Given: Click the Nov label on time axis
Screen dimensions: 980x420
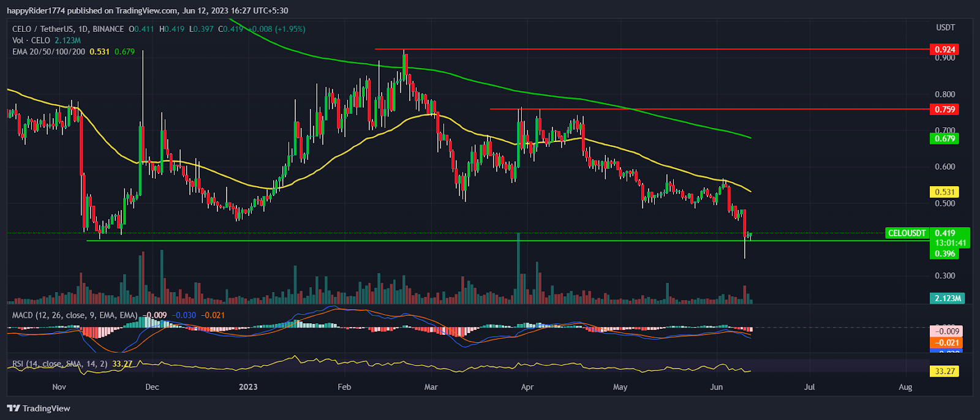Looking at the screenshot, I should click(59, 387).
